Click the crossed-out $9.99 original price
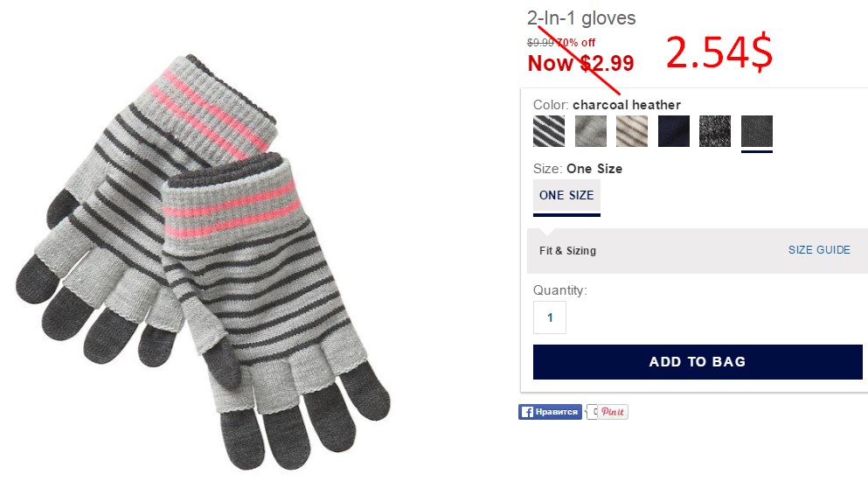The image size is (868, 481). coord(540,43)
